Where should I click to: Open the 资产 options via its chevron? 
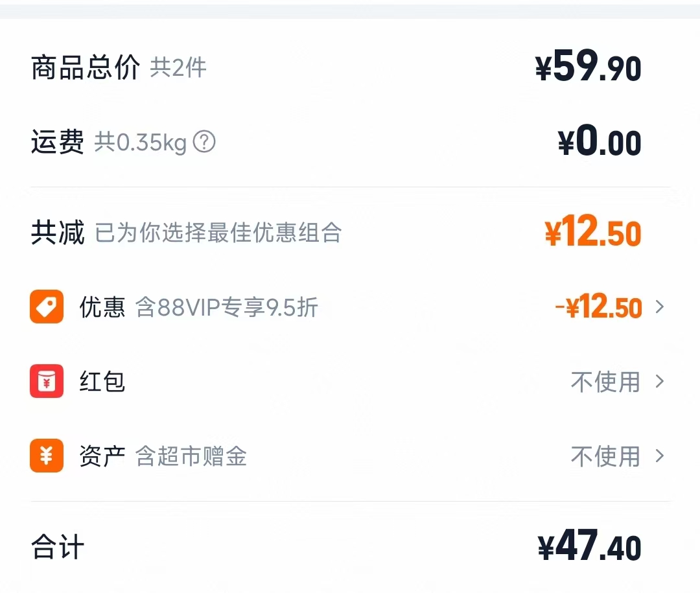pyautogui.click(x=660, y=456)
